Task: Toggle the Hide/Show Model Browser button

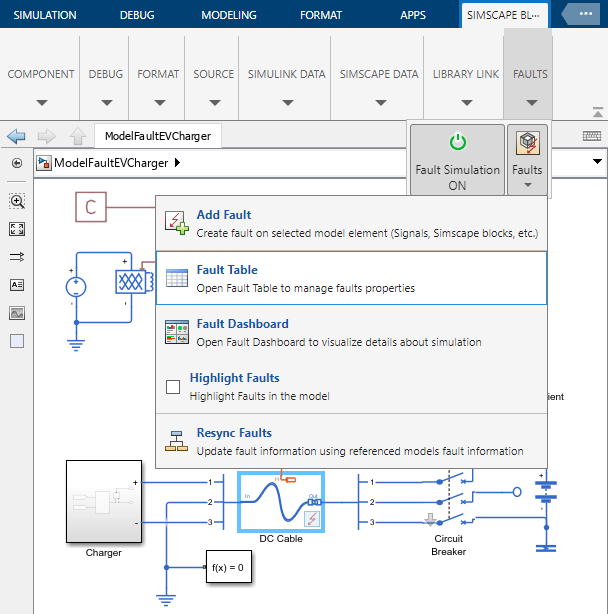Action: 17,163
